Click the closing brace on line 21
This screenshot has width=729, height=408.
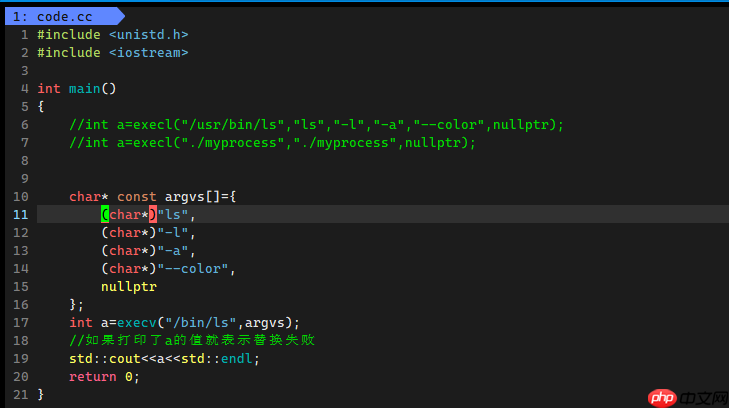pos(41,395)
